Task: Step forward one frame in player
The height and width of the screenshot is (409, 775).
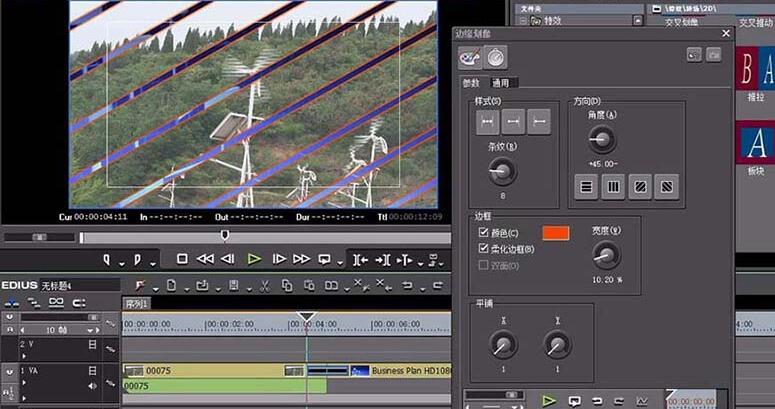Action: [279, 259]
